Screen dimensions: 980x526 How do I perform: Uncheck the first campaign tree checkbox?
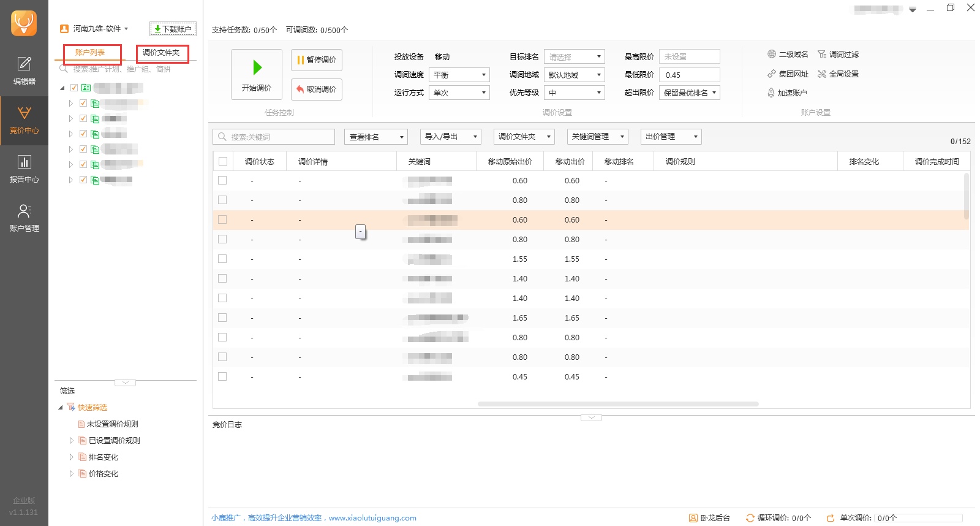pyautogui.click(x=83, y=103)
